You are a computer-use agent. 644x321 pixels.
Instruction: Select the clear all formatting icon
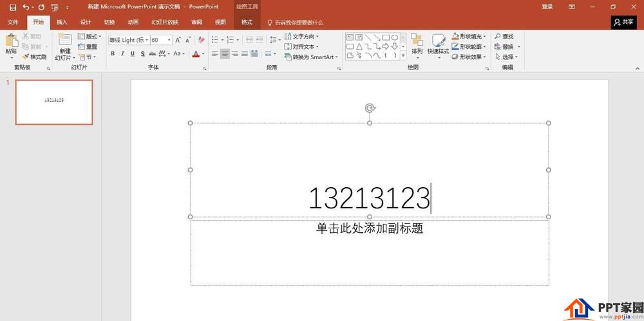point(201,40)
